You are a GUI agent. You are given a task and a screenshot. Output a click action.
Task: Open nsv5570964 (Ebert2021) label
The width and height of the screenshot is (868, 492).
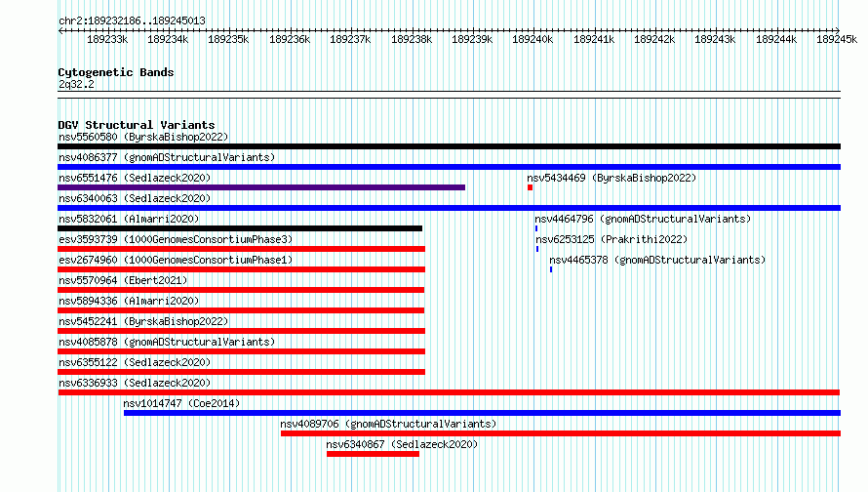[123, 280]
